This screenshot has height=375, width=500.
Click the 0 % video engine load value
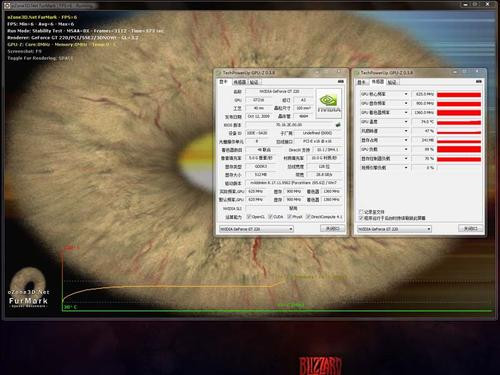tap(423, 168)
